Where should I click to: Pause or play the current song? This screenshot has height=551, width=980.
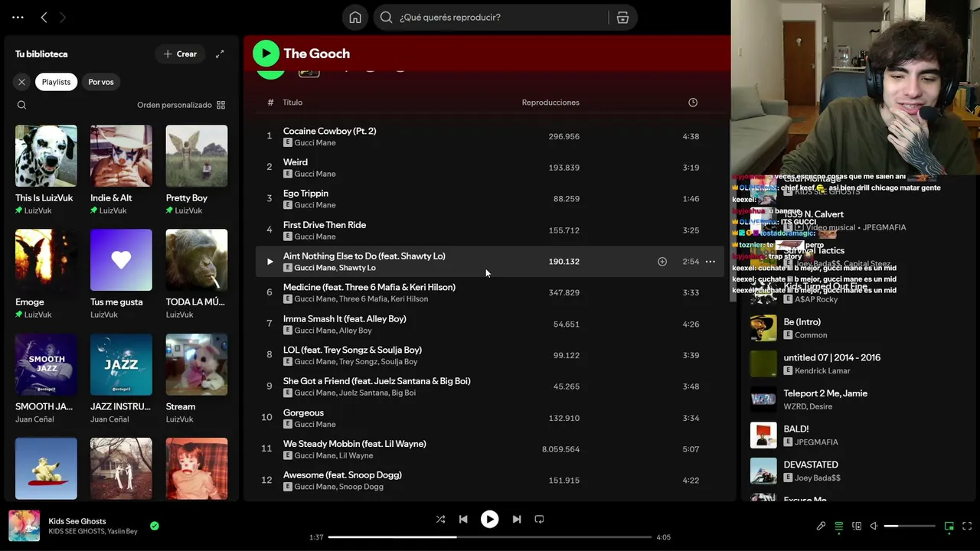pyautogui.click(x=489, y=519)
